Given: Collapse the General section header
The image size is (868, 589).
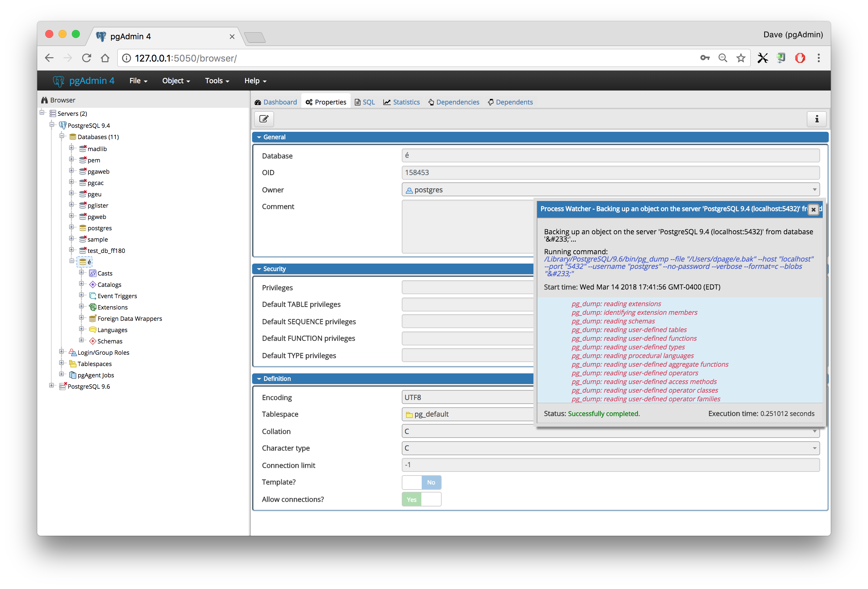Looking at the screenshot, I should point(274,137).
